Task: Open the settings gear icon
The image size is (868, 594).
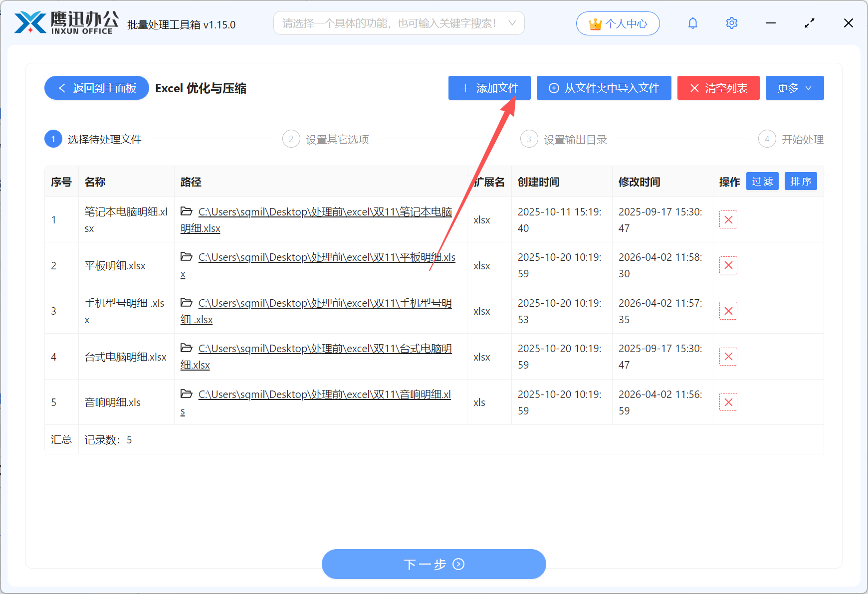Action: coord(731,23)
